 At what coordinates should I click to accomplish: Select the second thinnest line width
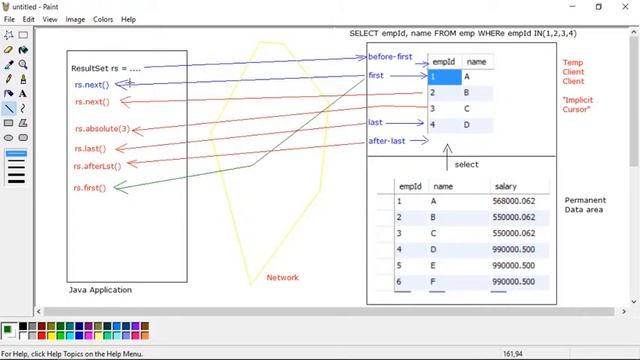(x=16, y=161)
